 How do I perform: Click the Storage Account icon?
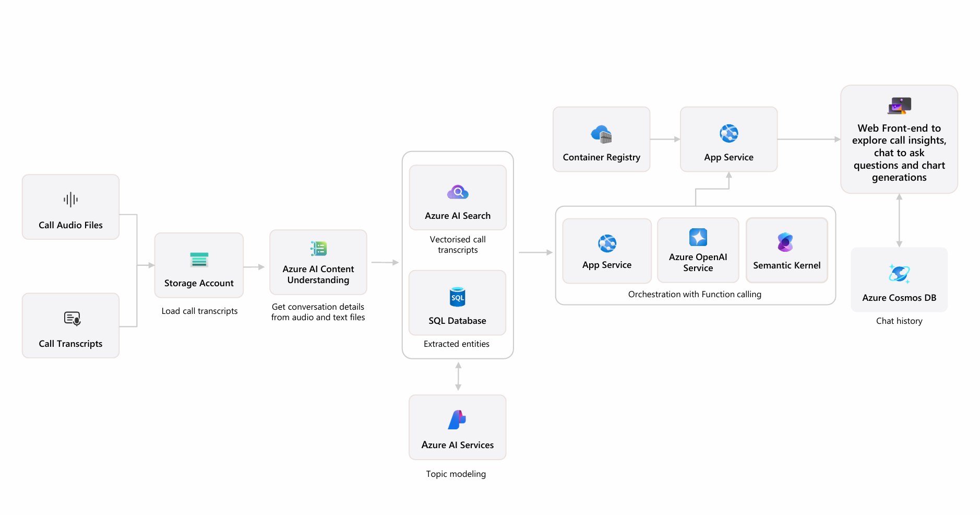point(199,259)
